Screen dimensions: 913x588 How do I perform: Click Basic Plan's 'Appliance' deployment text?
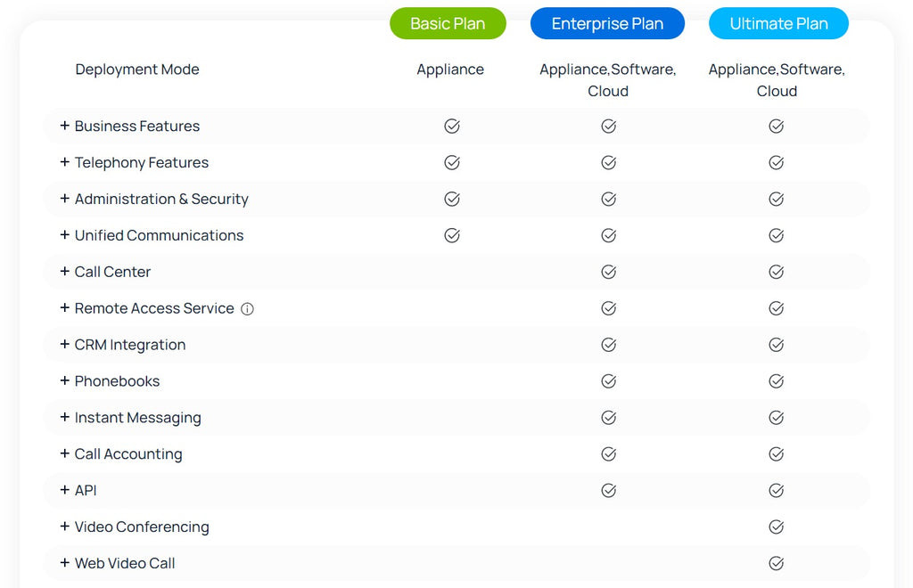pos(450,69)
